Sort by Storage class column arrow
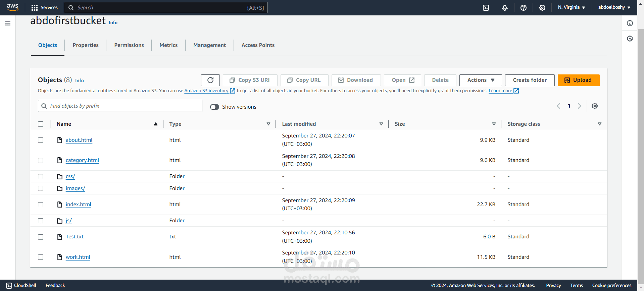This screenshot has height=291, width=644. pyautogui.click(x=600, y=124)
